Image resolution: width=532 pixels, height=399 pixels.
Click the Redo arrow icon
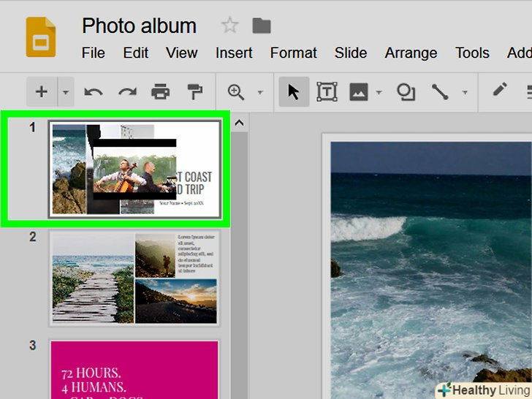[x=127, y=92]
